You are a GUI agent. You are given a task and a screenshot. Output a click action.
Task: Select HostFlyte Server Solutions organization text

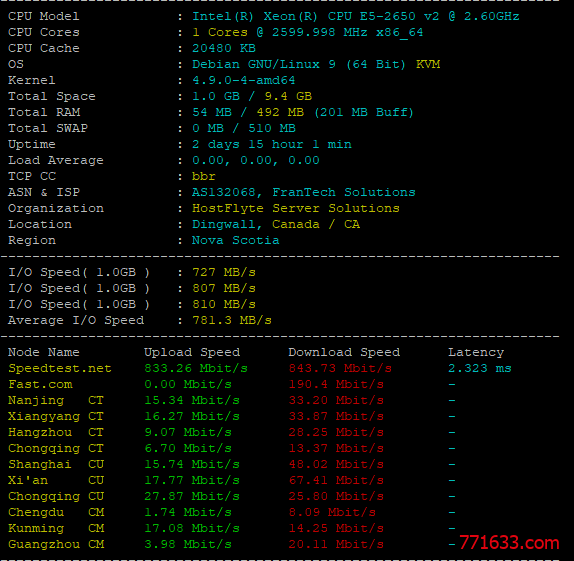[x=296, y=208]
